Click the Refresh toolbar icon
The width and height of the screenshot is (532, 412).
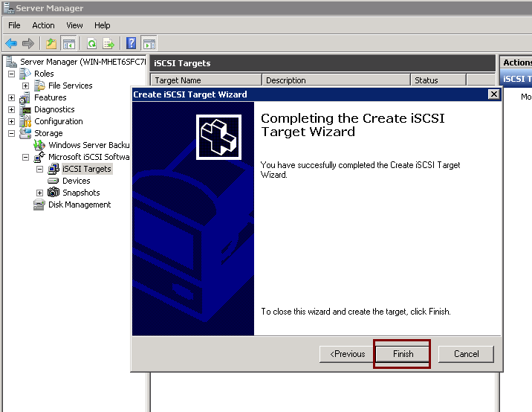tap(91, 44)
